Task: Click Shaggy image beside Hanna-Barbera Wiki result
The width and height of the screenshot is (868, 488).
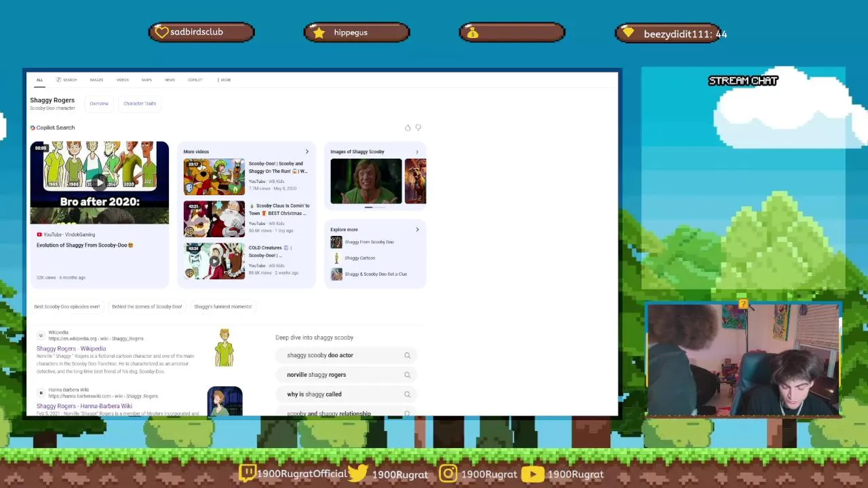Action: tap(224, 401)
